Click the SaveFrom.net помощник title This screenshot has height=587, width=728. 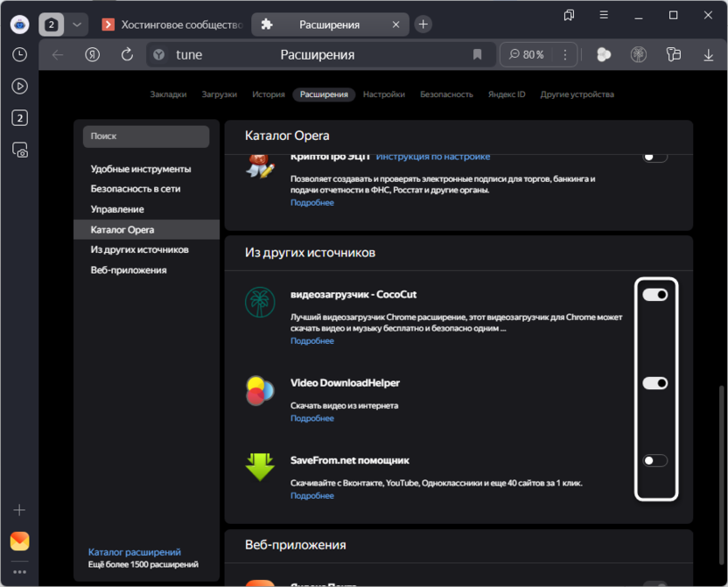(x=350, y=460)
